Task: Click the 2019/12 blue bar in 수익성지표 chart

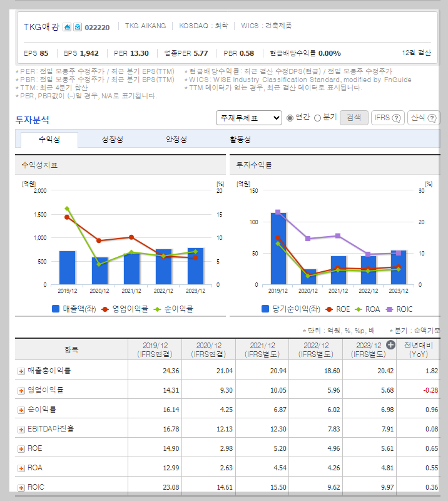Action: pyautogui.click(x=68, y=268)
